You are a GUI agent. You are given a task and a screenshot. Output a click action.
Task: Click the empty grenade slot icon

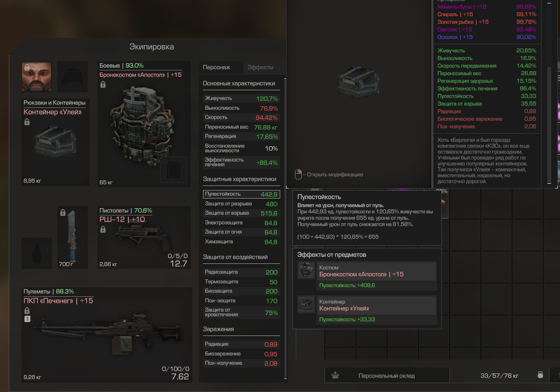tap(37, 253)
